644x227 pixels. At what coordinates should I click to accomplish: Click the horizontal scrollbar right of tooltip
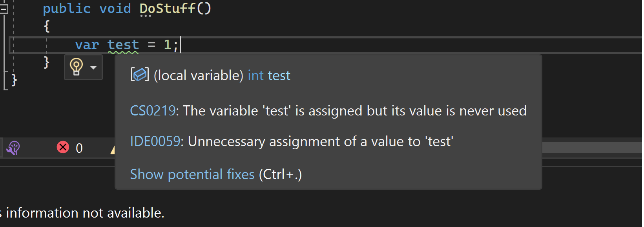tap(592, 148)
